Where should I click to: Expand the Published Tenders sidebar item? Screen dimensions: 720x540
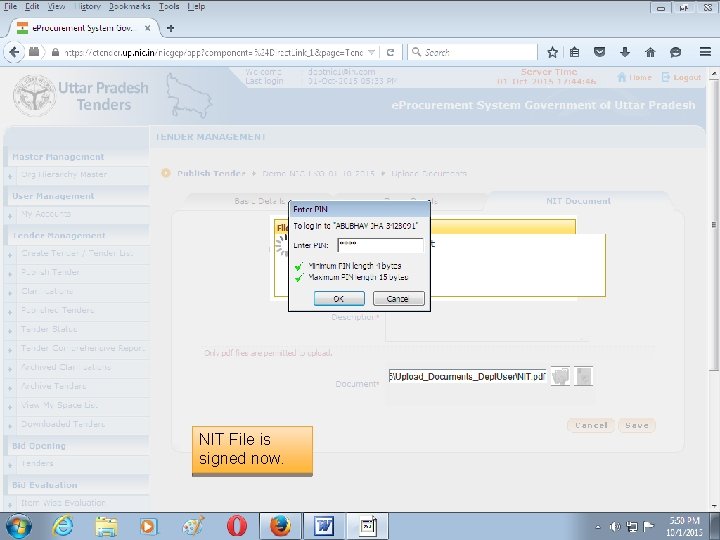pyautogui.click(x=10, y=311)
